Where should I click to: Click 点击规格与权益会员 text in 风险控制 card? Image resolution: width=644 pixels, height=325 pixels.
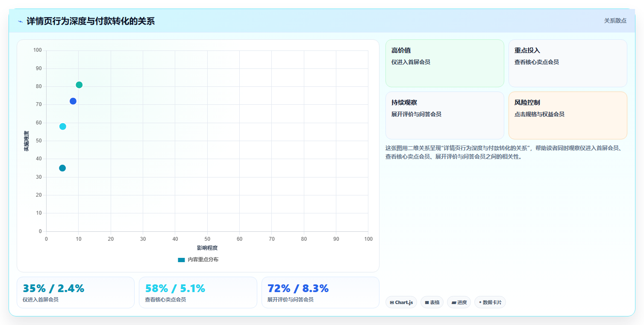[x=539, y=114]
